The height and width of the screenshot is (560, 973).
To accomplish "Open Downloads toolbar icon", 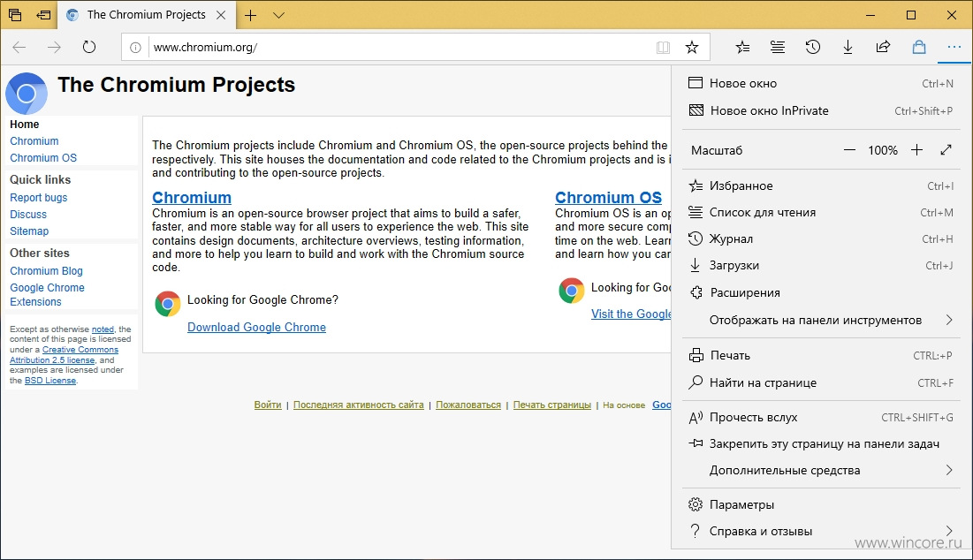I will pos(848,47).
